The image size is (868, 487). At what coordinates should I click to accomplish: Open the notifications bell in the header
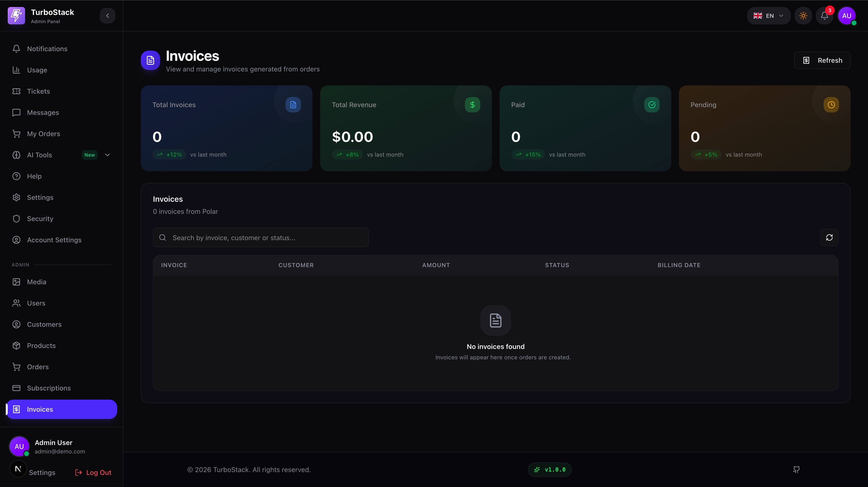[x=824, y=16]
